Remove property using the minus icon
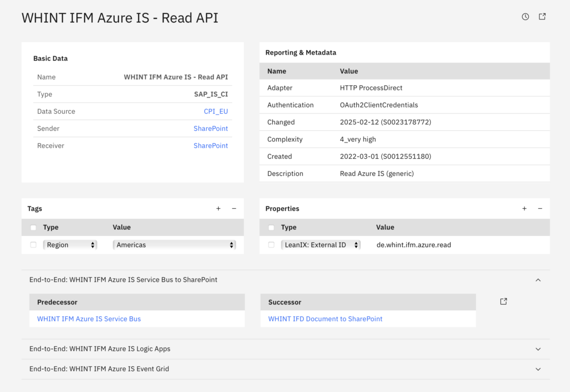 [x=540, y=209]
